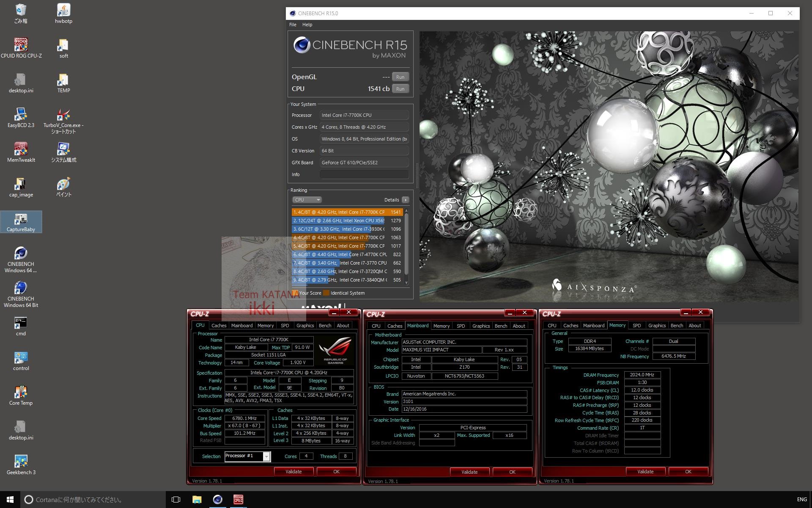The width and height of the screenshot is (812, 508).
Task: Click the GFX Board GeForce GT 610 field
Action: (x=364, y=163)
